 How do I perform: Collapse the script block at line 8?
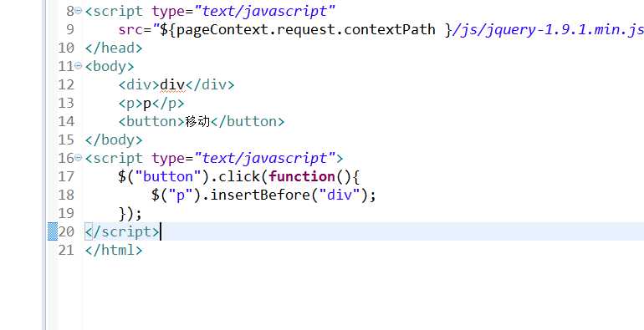click(79, 11)
